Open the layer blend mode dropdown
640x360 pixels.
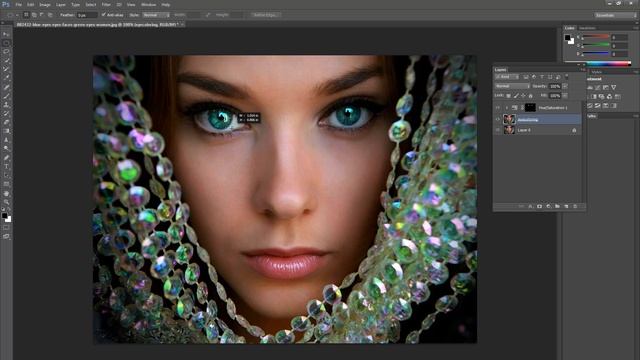(x=512, y=86)
